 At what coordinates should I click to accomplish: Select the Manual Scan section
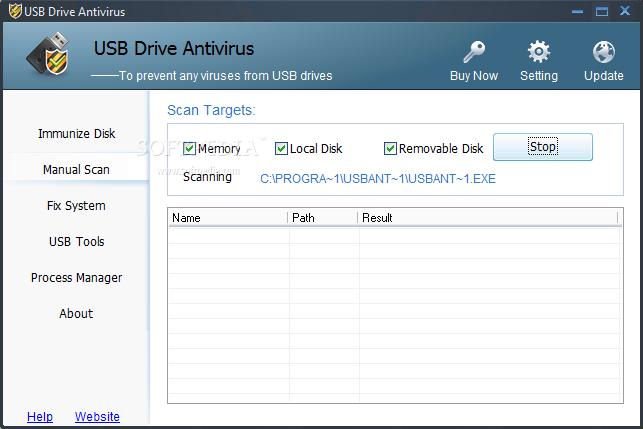point(76,169)
